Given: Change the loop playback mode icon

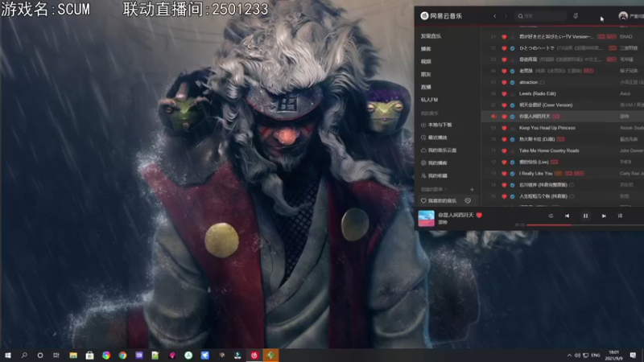Looking at the screenshot, I should click(x=551, y=216).
